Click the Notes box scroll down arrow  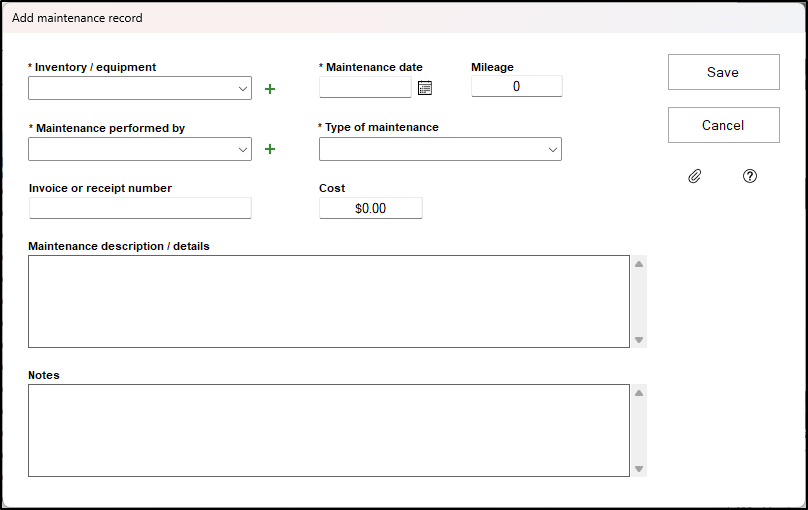639,469
